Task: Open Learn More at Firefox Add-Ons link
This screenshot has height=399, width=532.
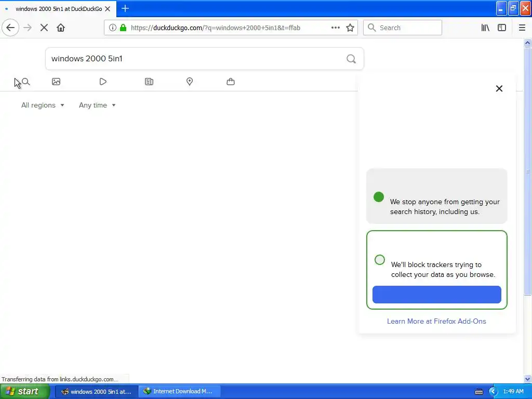Action: pos(436,321)
